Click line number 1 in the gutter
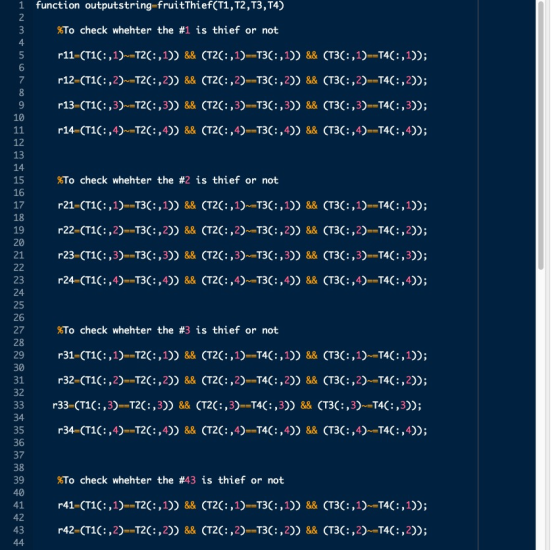This screenshot has width=560, height=550. (x=21, y=5)
